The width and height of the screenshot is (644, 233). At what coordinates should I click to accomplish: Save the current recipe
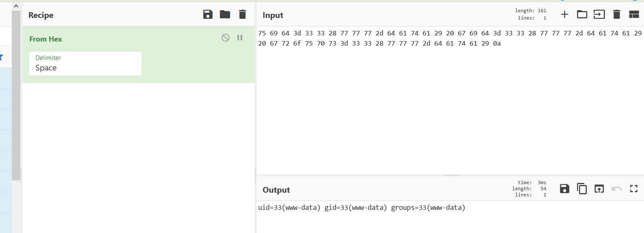(208, 15)
